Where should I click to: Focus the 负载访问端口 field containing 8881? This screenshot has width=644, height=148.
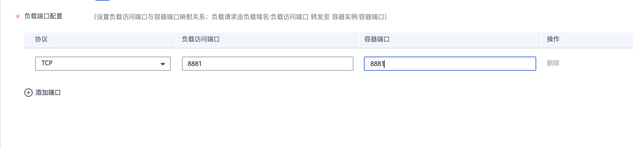[267, 64]
